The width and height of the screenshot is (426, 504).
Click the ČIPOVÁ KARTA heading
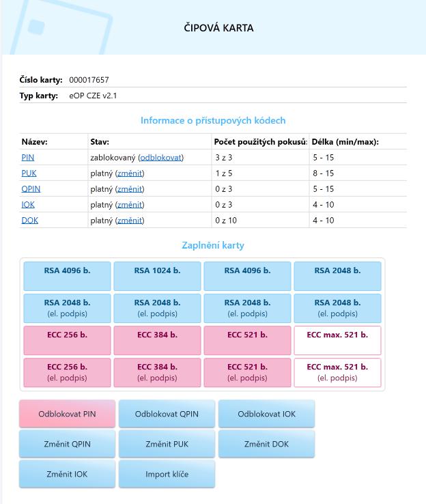[x=218, y=28]
